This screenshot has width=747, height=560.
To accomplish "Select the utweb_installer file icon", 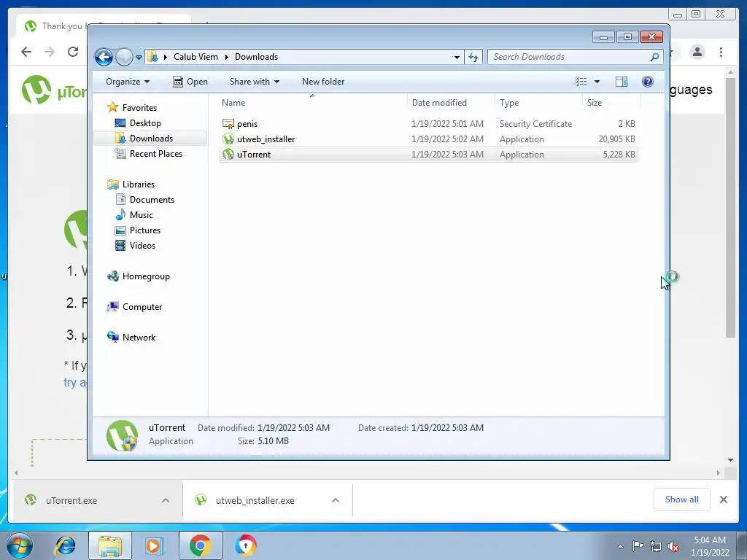I will 228,139.
